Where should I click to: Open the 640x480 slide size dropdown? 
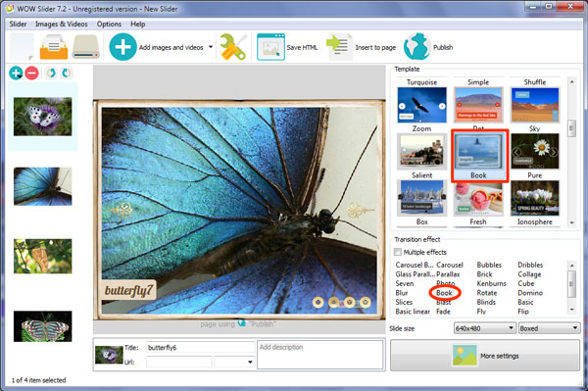[x=484, y=328]
